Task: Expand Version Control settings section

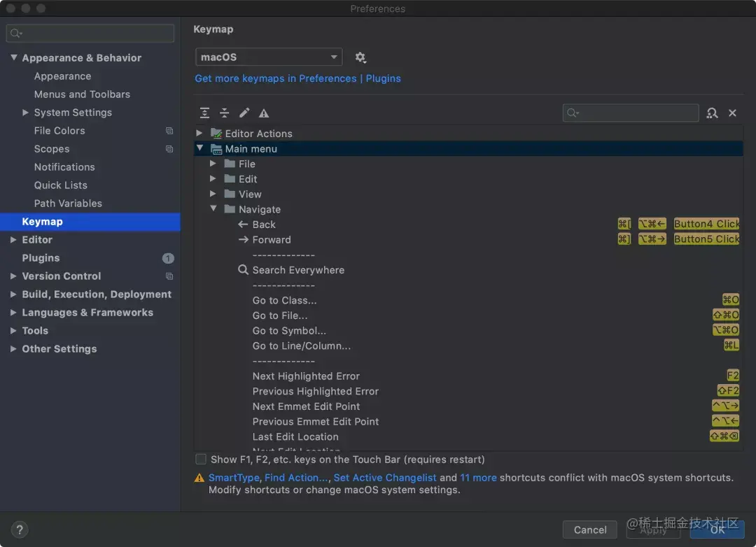Action: (x=13, y=276)
